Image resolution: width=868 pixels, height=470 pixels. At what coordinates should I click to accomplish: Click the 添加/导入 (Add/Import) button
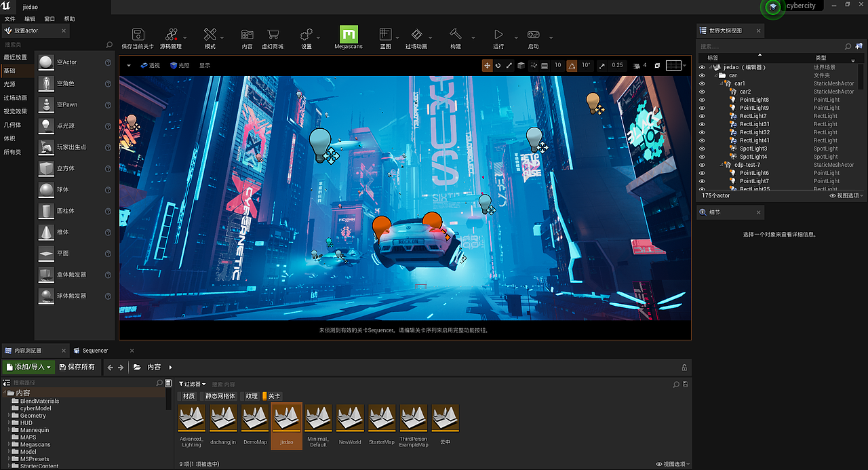coord(28,366)
